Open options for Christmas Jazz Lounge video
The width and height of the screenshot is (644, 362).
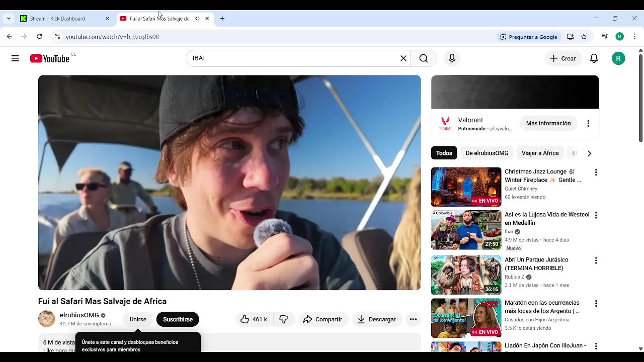pyautogui.click(x=596, y=172)
